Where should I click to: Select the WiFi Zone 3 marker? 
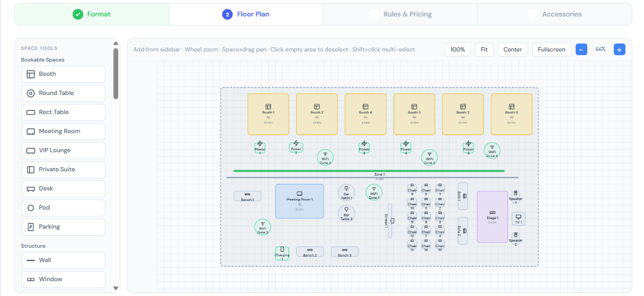pyautogui.click(x=429, y=158)
